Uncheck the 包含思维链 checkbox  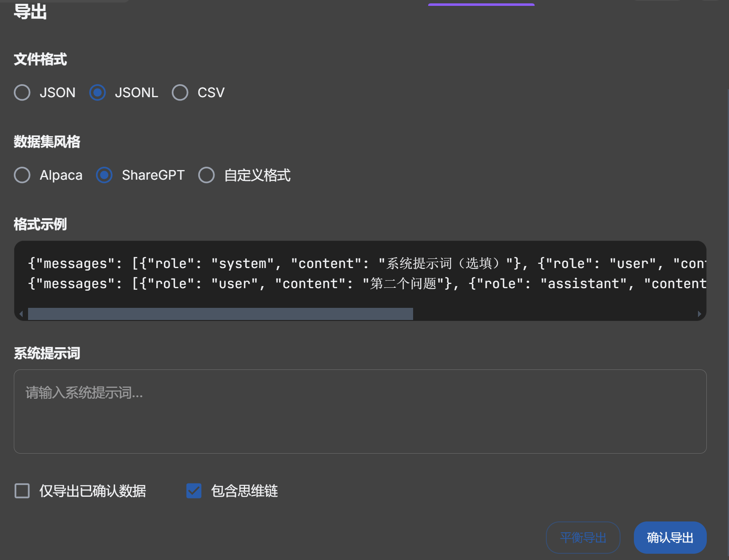click(x=194, y=491)
